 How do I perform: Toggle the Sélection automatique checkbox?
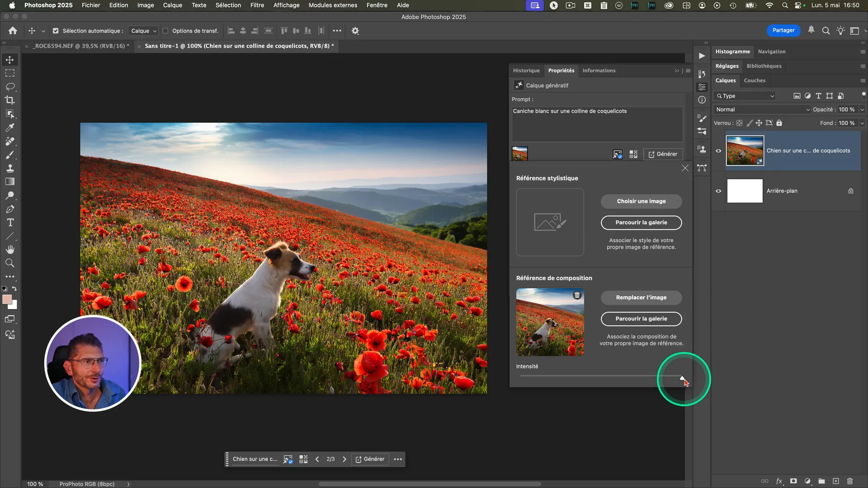[x=56, y=31]
